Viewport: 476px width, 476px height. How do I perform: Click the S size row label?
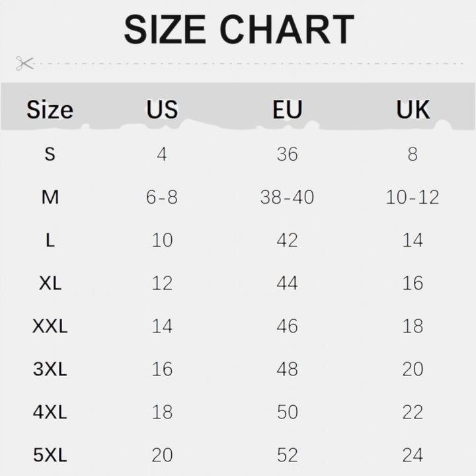(50, 154)
